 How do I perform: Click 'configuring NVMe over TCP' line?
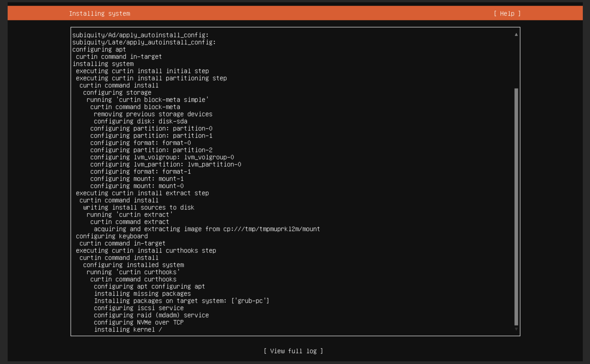click(139, 322)
